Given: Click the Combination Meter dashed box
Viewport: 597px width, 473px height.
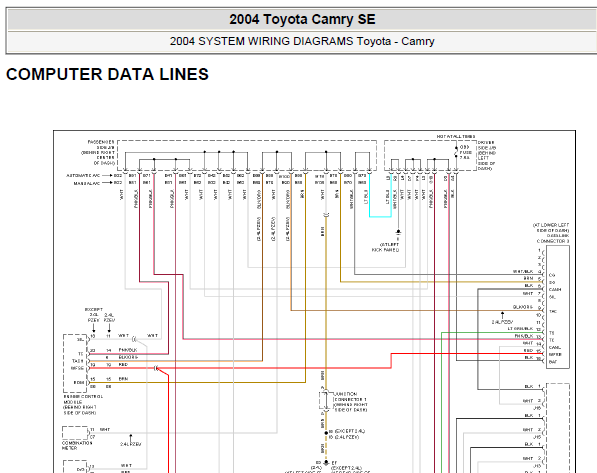Looking at the screenshot, I should tap(75, 433).
